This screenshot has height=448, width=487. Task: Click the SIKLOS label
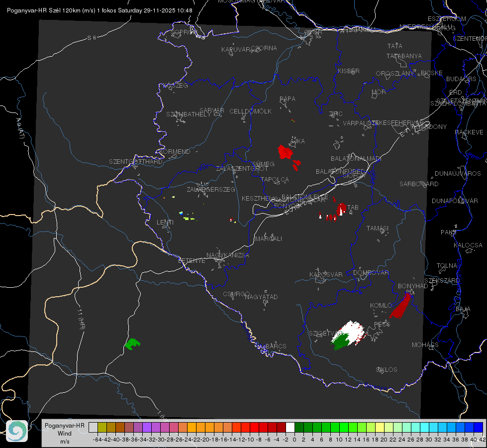(387, 370)
